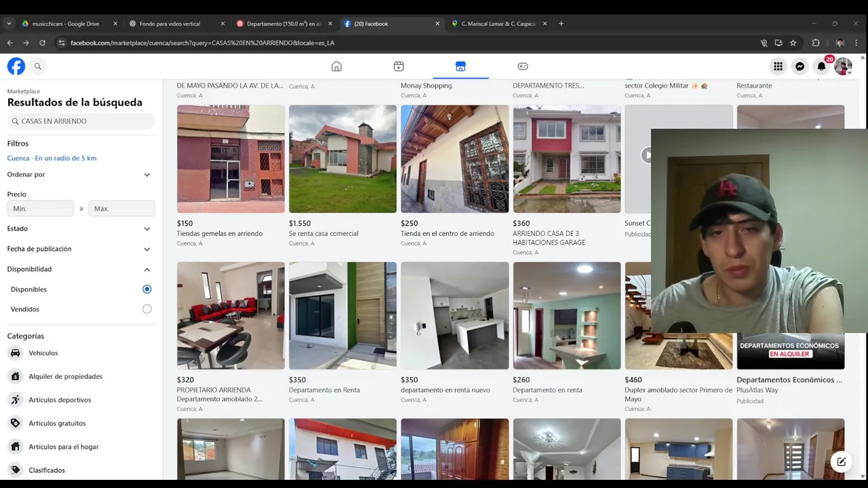Screen dimensions: 868x488
Task: Click the Cuenca radius 5 km link
Action: (x=52, y=158)
